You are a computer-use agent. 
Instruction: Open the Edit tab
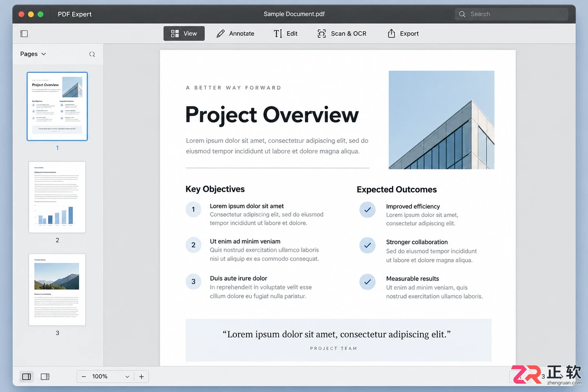point(285,33)
